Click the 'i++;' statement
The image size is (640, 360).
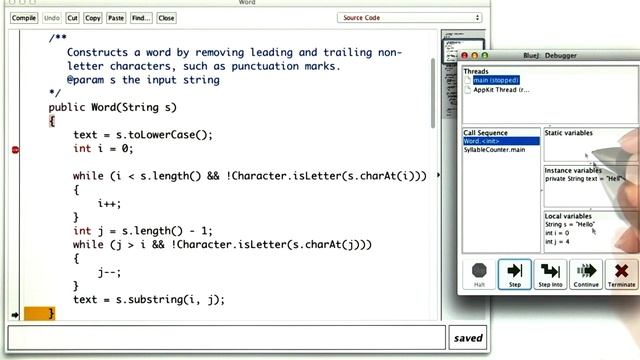pyautogui.click(x=109, y=203)
